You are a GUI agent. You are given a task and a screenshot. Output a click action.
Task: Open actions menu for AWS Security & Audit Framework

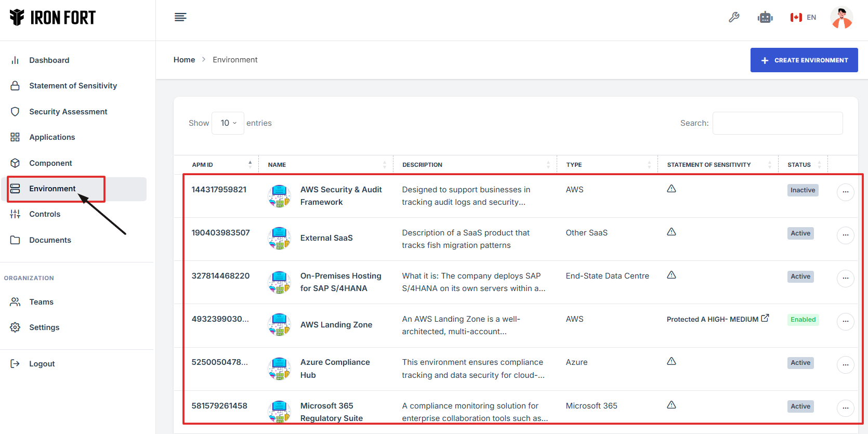(846, 192)
